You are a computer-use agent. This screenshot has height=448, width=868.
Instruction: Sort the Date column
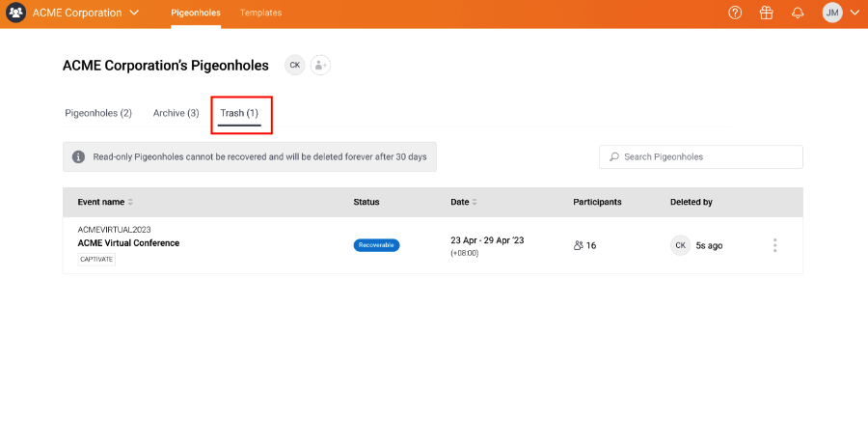click(x=475, y=203)
